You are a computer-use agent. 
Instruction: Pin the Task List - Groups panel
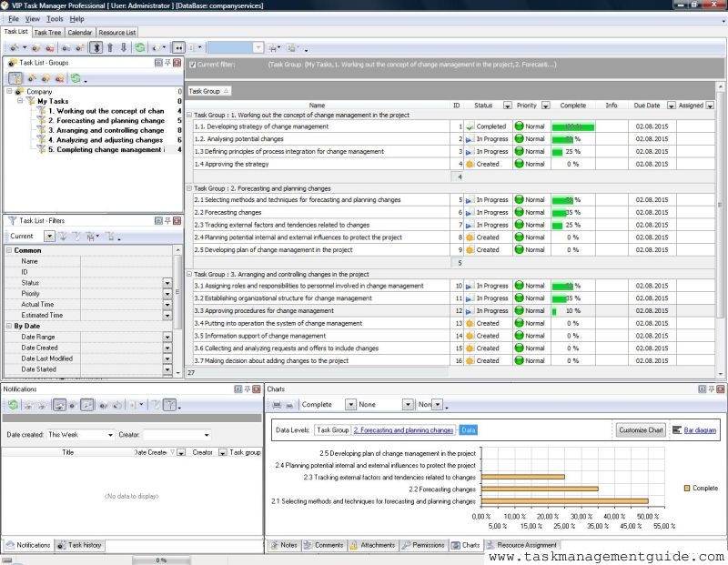pyautogui.click(x=167, y=63)
